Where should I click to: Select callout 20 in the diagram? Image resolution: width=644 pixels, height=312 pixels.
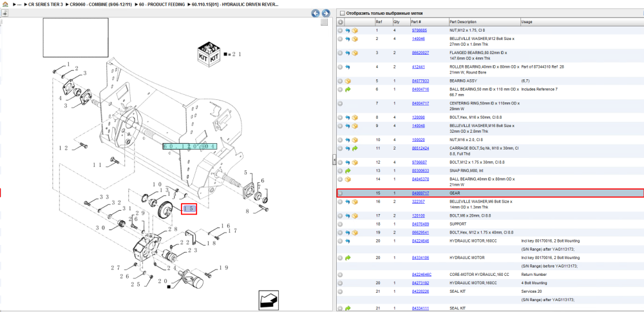pyautogui.click(x=163, y=282)
